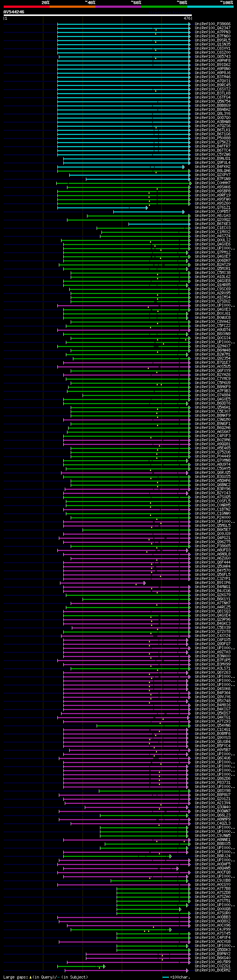237x980 pixels.
Task: Open the UniRef100_Q1SN35 link
Action: click(x=213, y=44)
